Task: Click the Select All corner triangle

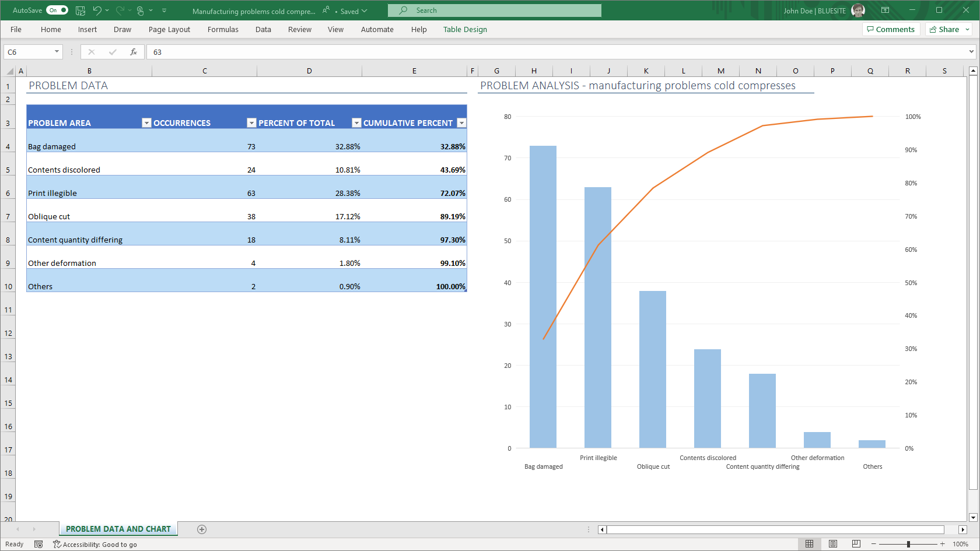Action: 10,71
